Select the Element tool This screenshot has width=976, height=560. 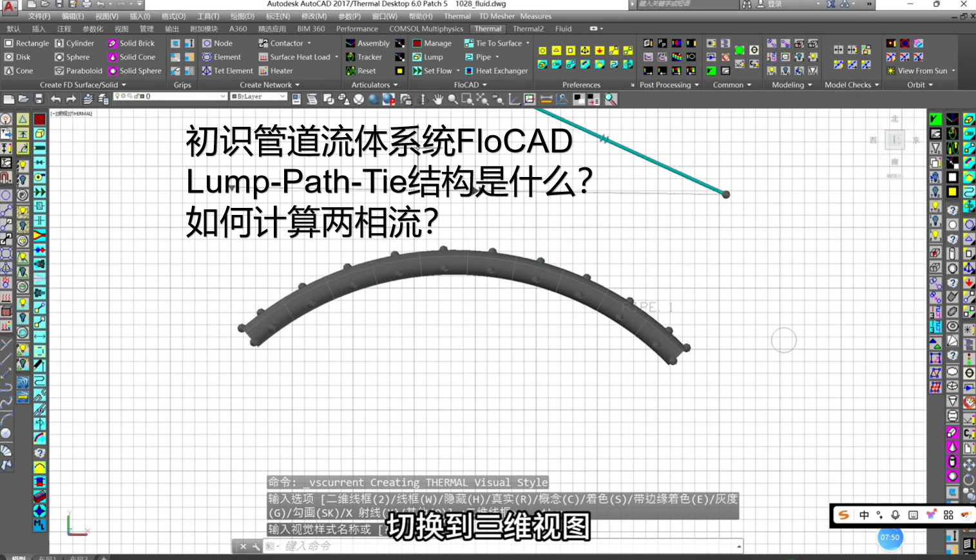pos(222,57)
